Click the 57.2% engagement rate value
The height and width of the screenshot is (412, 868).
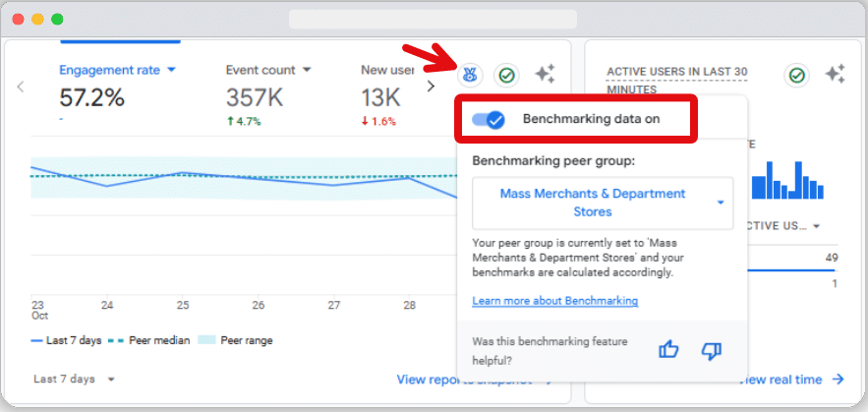click(91, 98)
